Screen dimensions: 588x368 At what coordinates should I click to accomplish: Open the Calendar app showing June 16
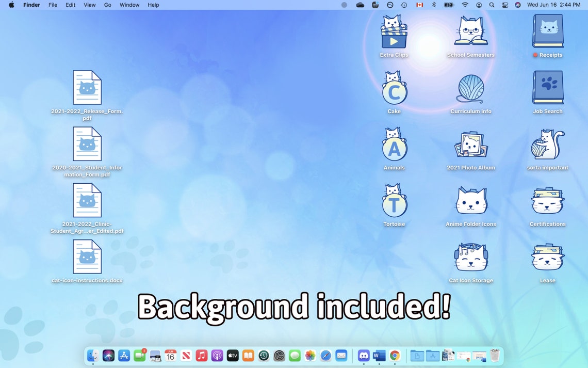point(171,356)
